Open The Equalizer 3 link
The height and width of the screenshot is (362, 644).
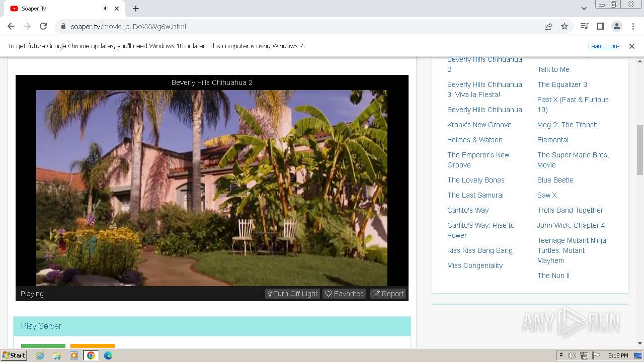[562, 84]
